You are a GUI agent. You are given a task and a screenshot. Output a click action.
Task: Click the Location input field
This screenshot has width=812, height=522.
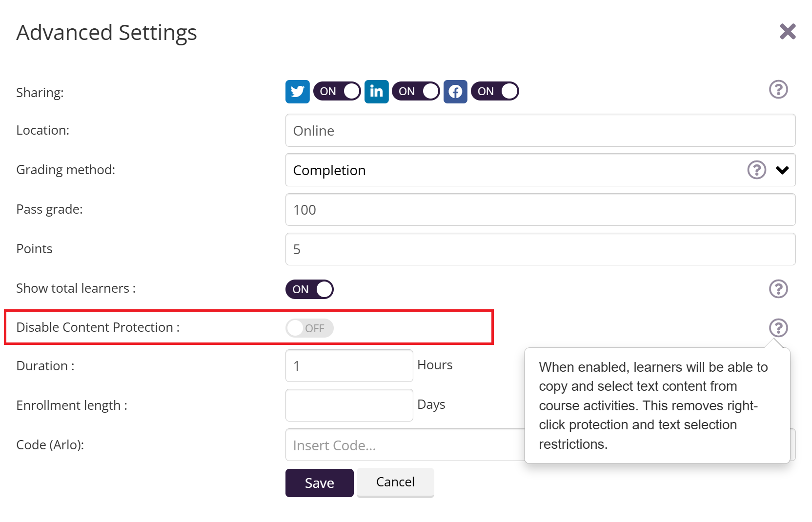(x=540, y=131)
